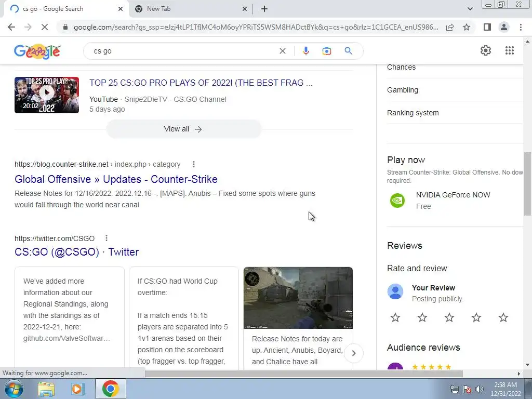Open the tab search dropdown arrow
This screenshot has width=532, height=399.
pyautogui.click(x=470, y=9)
